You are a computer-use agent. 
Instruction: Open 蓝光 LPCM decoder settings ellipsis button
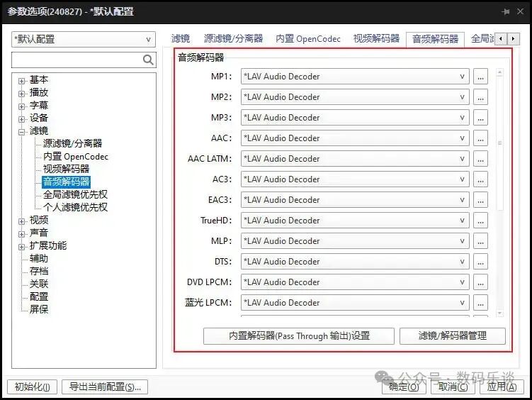click(480, 303)
